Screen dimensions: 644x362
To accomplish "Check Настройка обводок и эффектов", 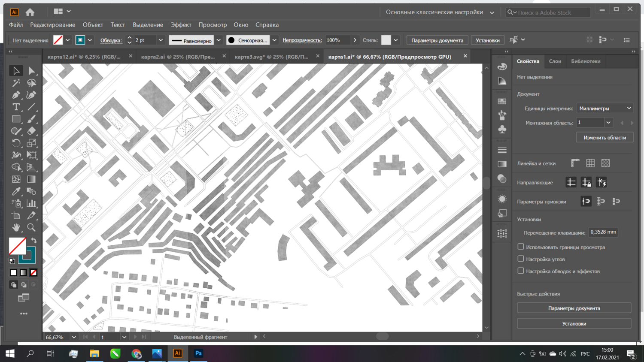I will click(521, 271).
